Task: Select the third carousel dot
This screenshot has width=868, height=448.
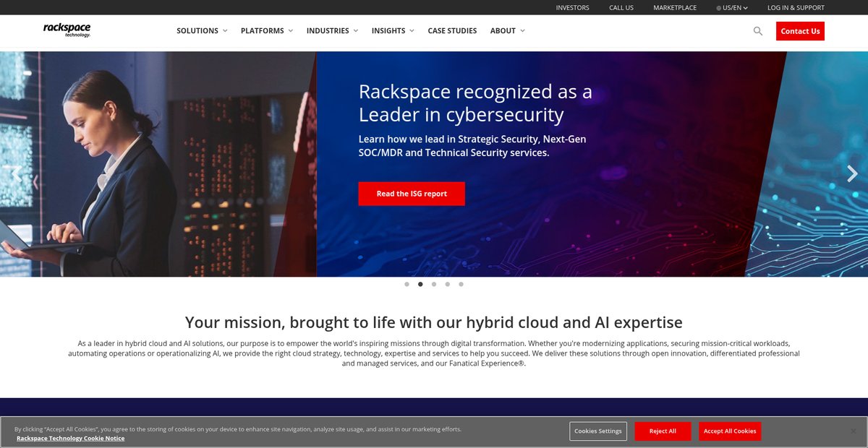Action: (x=434, y=284)
